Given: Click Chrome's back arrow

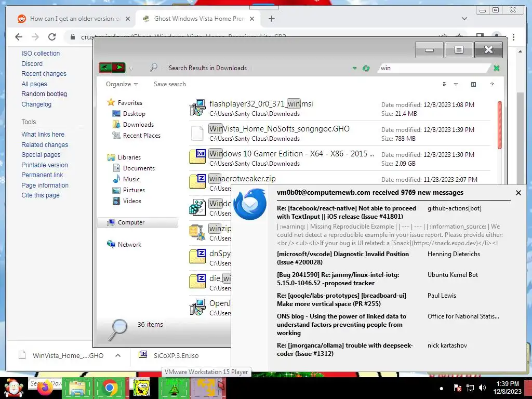Looking at the screenshot, I should pyautogui.click(x=19, y=37).
